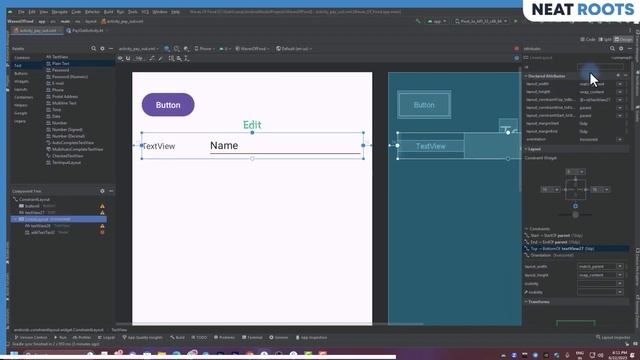Screen dimensions: 640x360
Task: Click the pack icon in design toolbar
Action: tap(171, 58)
